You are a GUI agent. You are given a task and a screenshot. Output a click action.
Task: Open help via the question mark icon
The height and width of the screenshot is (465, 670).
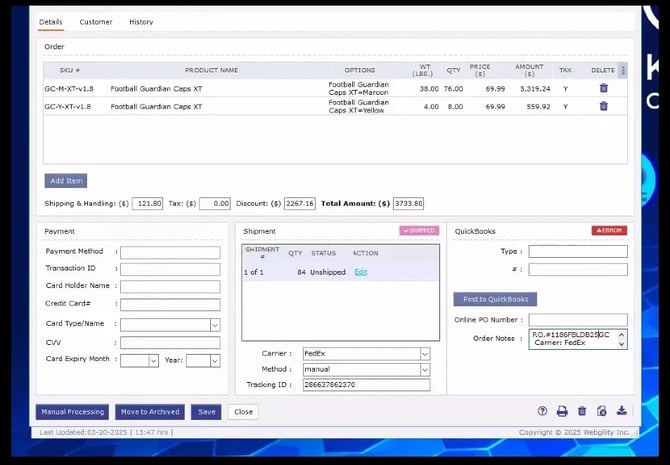tap(542, 411)
